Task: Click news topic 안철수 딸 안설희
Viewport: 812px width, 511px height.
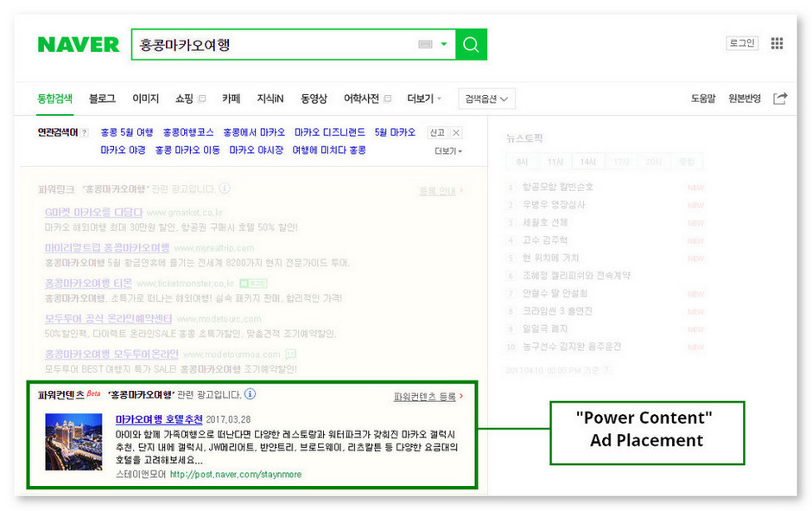Action: (x=555, y=293)
